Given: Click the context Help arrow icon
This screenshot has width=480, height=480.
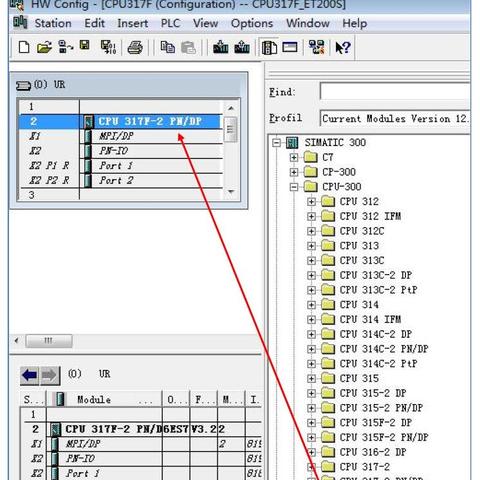Looking at the screenshot, I should 343,47.
